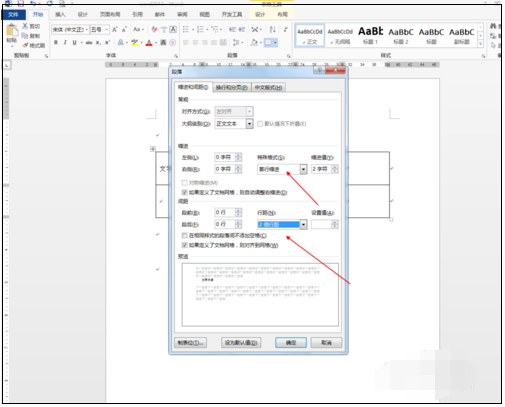The image size is (505, 407).
Task: Apply Italic formatting from ribbon
Action: tap(65, 42)
